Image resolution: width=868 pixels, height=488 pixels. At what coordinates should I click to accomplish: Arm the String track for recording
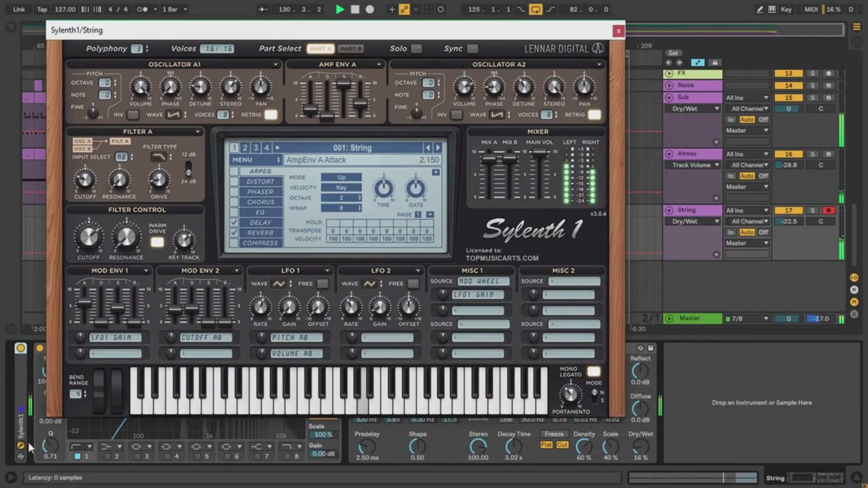(x=828, y=211)
